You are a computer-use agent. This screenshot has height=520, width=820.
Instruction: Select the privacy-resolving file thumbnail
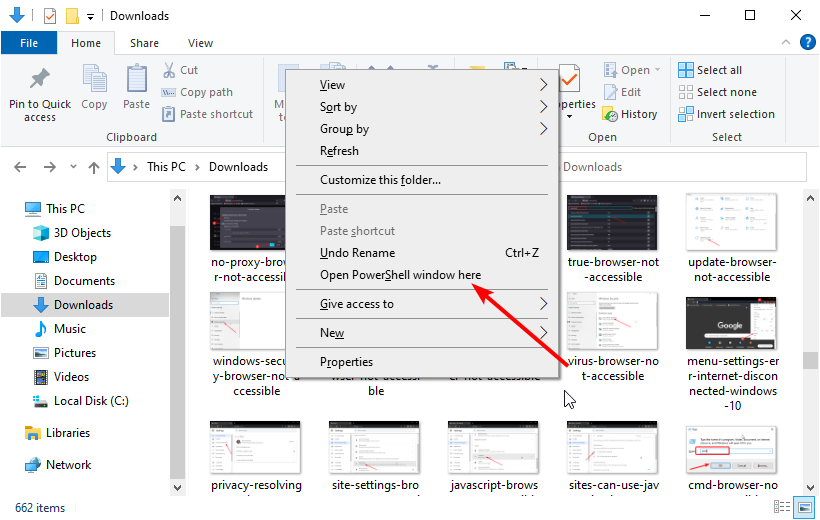pos(255,447)
